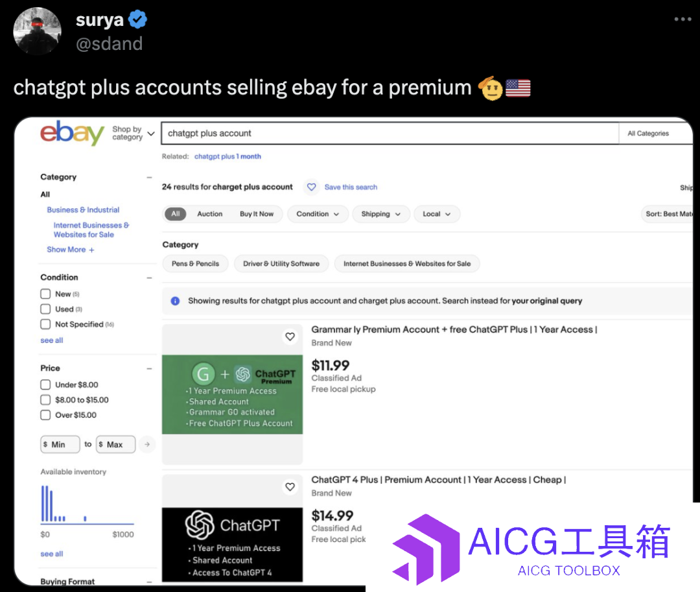Open the Shipping filter dropdown
Viewport: 700px width, 592px height.
(381, 214)
